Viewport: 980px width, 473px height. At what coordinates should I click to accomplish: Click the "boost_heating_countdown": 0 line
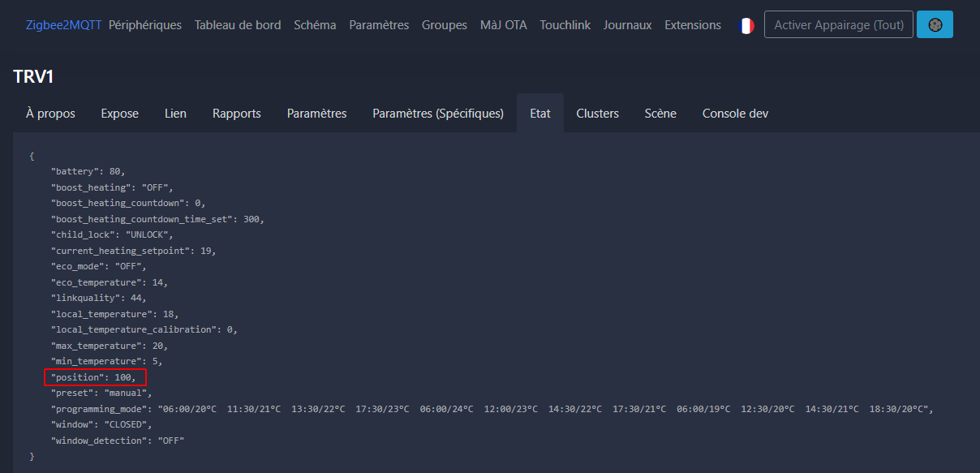click(128, 203)
